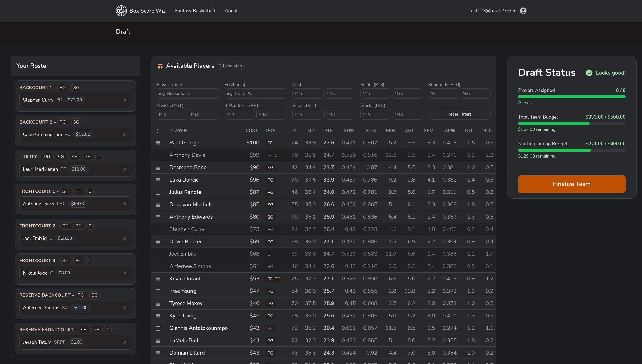Open the user profile avatar icon
This screenshot has height=364, width=642.
pyautogui.click(x=523, y=11)
